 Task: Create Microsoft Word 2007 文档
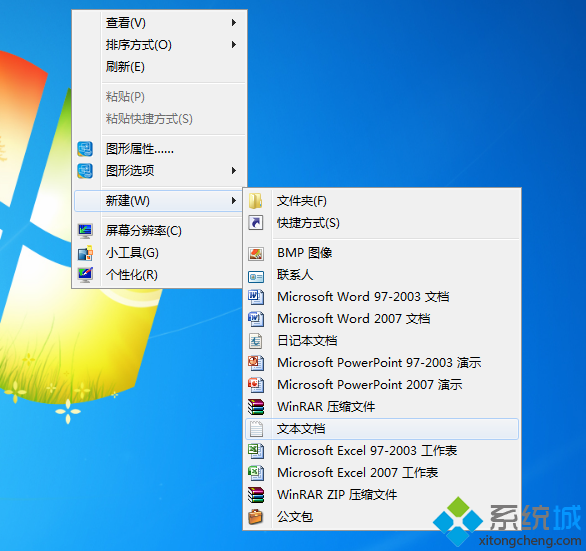pyautogui.click(x=382, y=319)
